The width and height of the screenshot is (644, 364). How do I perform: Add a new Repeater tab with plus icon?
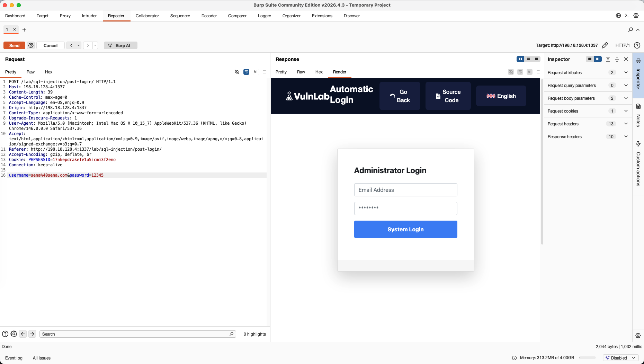point(24,30)
